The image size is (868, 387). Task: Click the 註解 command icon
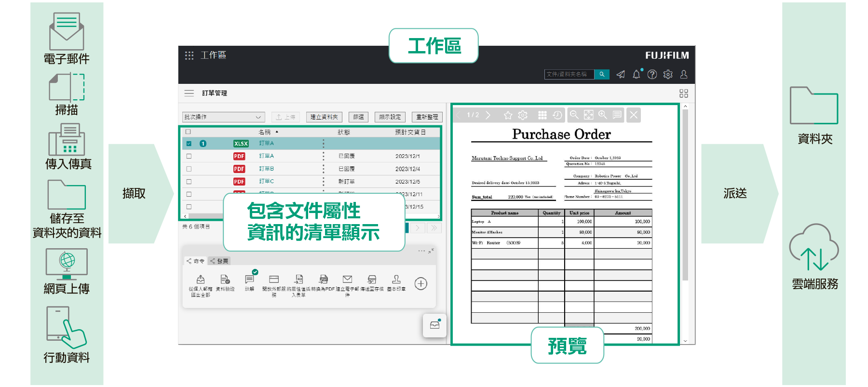249,280
